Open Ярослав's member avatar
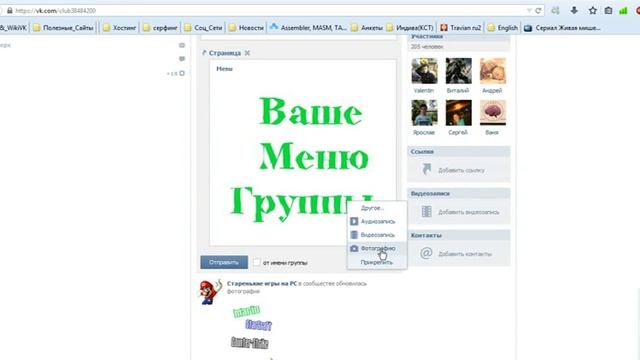The width and height of the screenshot is (640, 360). (424, 113)
